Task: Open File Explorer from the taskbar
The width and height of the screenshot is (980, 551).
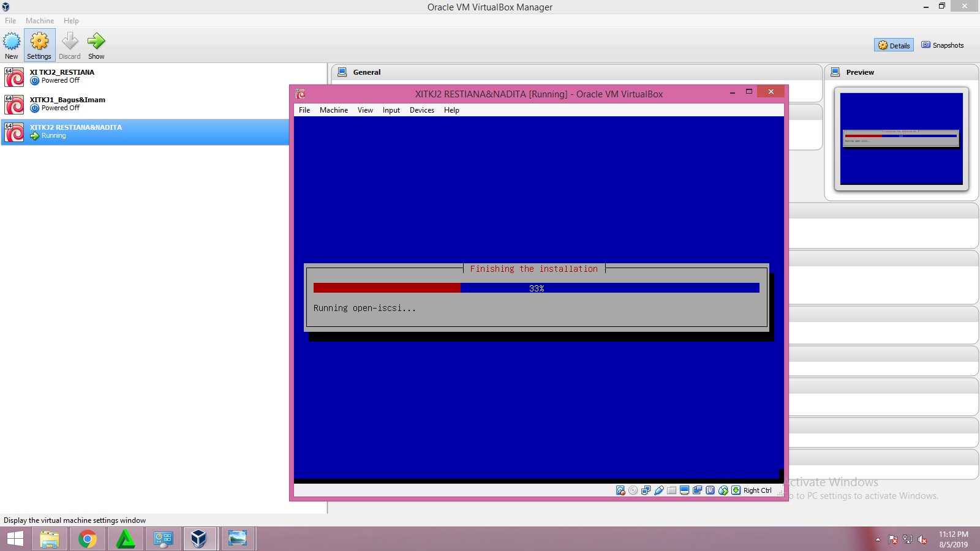Action: point(50,539)
